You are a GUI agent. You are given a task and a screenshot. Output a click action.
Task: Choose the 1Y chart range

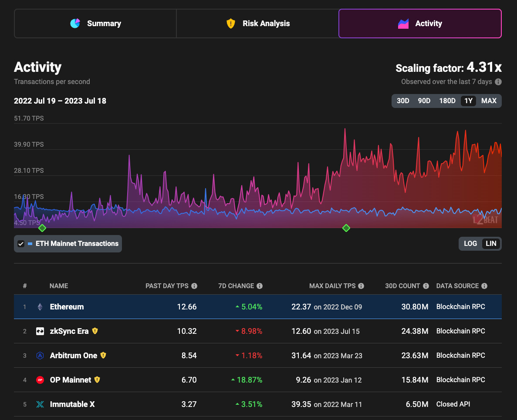[469, 101]
